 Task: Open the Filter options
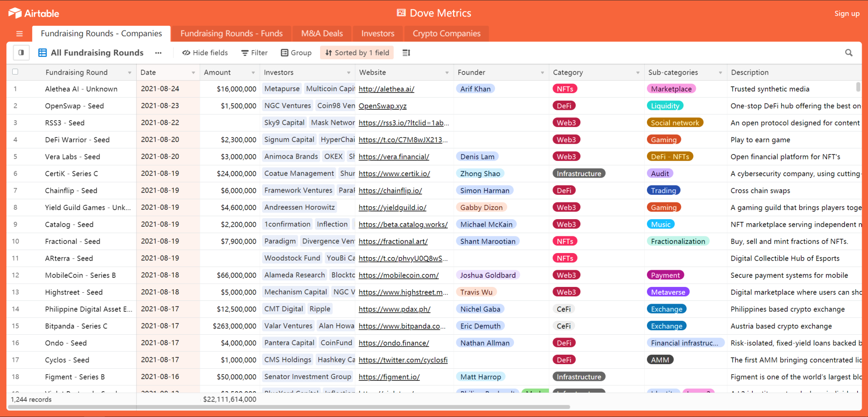(x=254, y=53)
